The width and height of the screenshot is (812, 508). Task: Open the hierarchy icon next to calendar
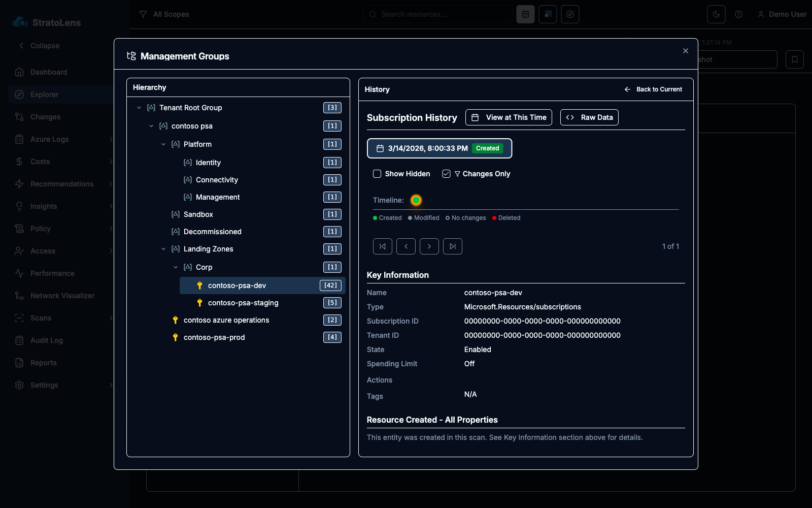tap(548, 14)
